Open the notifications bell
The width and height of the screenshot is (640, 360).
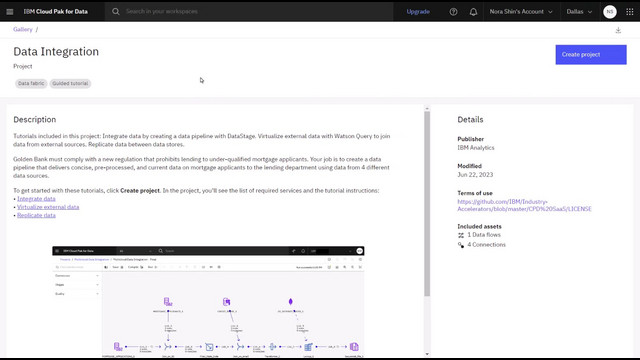coord(473,12)
